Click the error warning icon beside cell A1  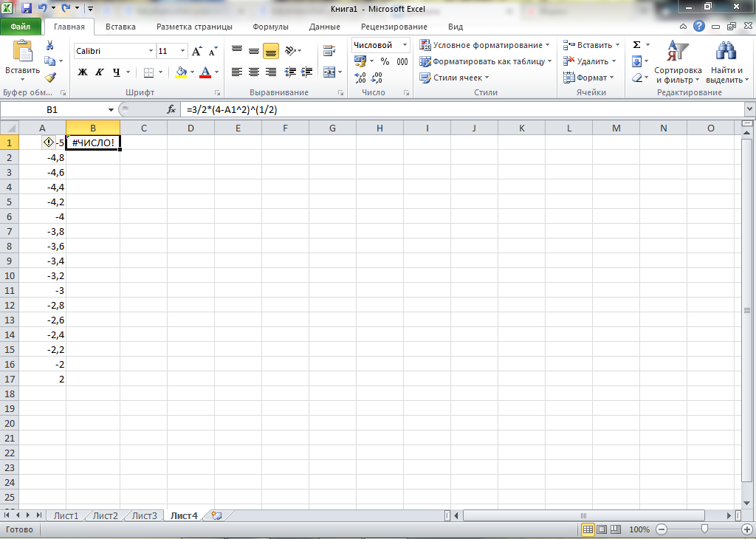point(49,143)
